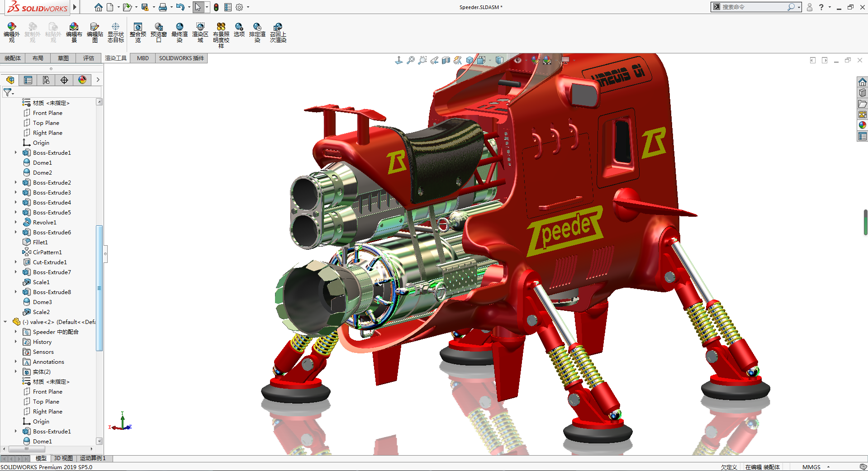Click Schedule Render (排定渲染)

click(257, 33)
